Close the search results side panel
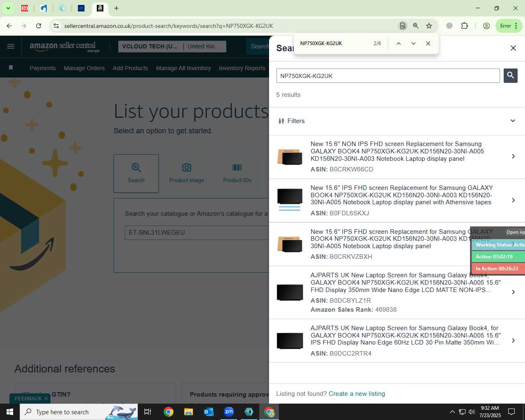Screen dimensions: 525x420 (513, 48)
